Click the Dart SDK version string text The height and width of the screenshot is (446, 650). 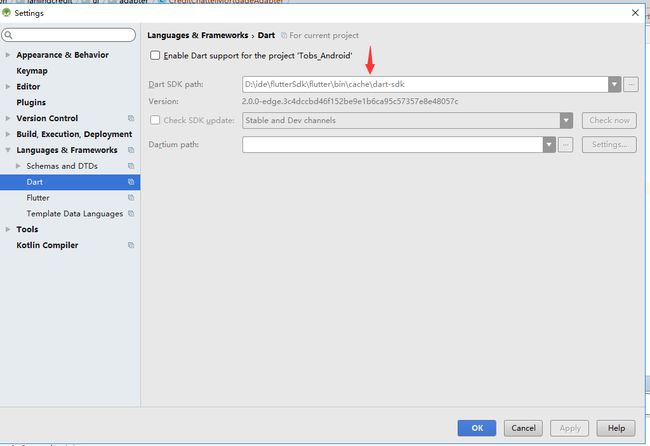[x=350, y=102]
